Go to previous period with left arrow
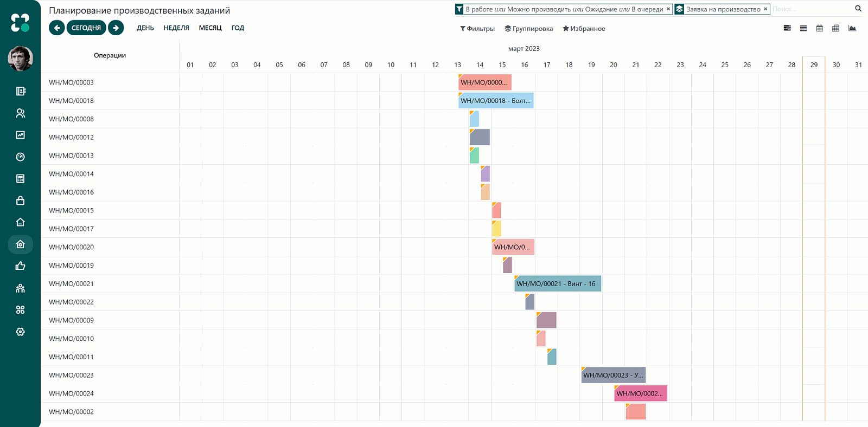Screen dimensions: 868x427 [56, 28]
